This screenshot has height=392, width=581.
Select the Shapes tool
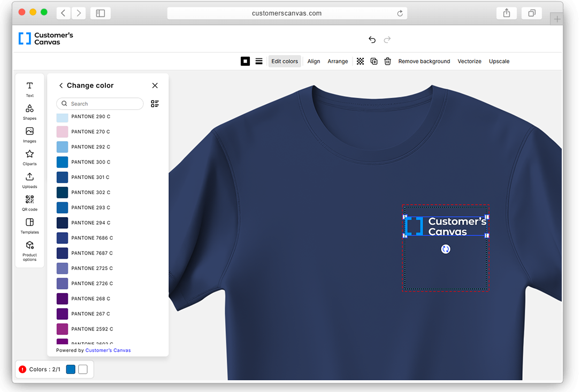click(x=29, y=111)
